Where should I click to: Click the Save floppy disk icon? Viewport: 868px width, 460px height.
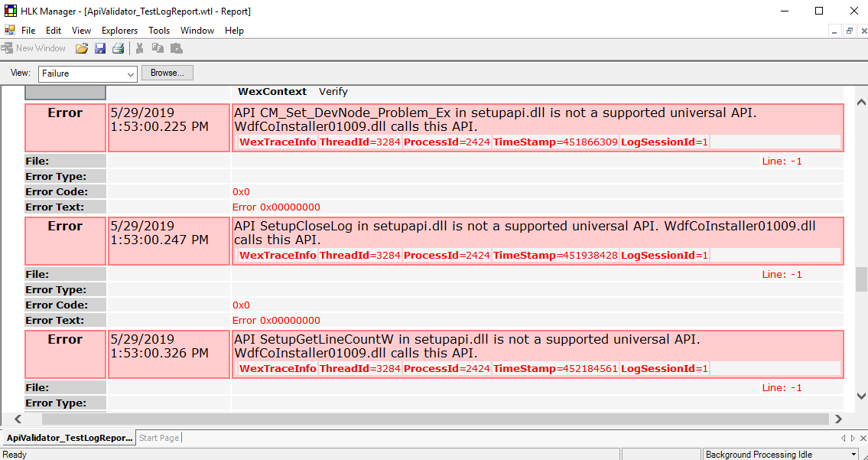[x=100, y=48]
